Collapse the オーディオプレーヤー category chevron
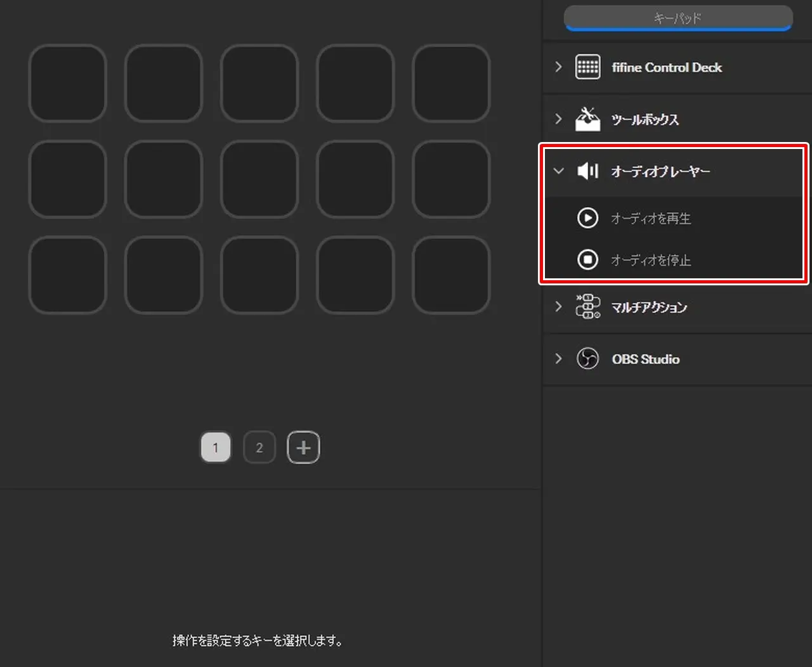812x667 pixels. 558,171
